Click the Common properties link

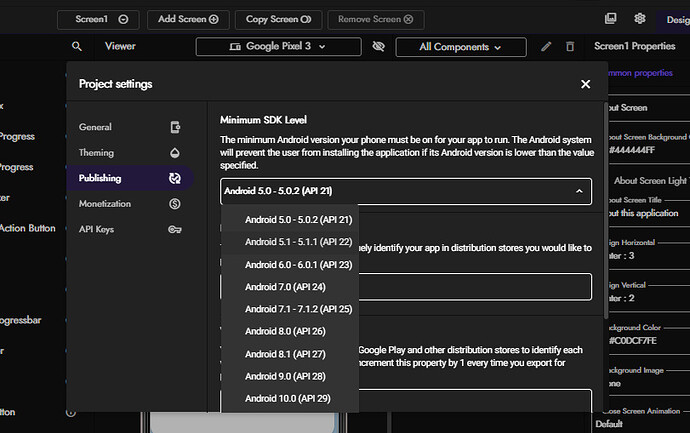pyautogui.click(x=640, y=73)
